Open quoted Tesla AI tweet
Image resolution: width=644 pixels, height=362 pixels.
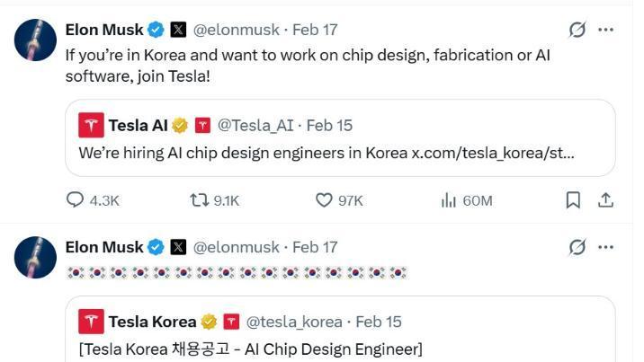coord(340,153)
